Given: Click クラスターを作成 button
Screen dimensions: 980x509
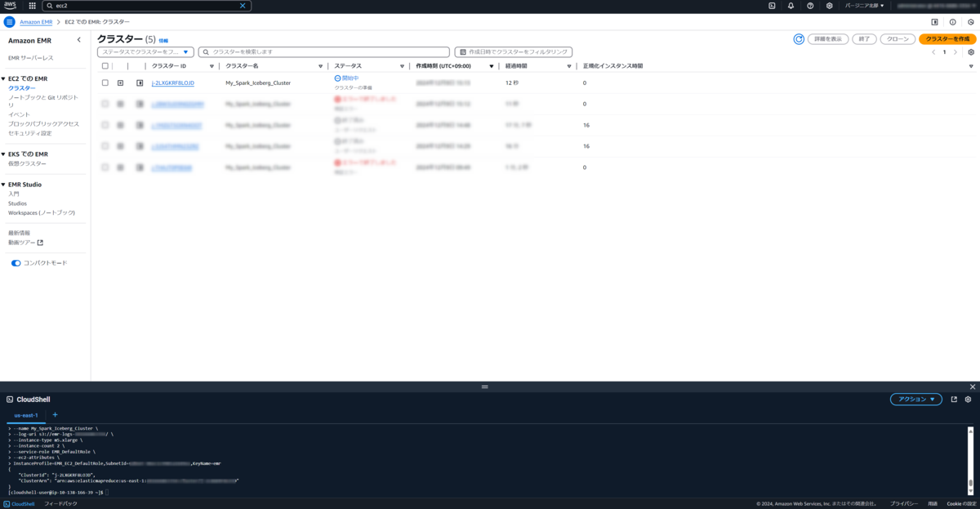Looking at the screenshot, I should [x=947, y=39].
